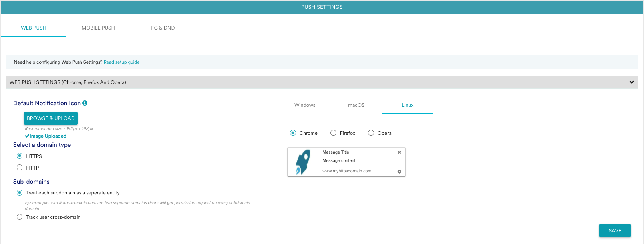644x244 pixels.
Task: Switch to the Web Push tab
Action: click(34, 28)
